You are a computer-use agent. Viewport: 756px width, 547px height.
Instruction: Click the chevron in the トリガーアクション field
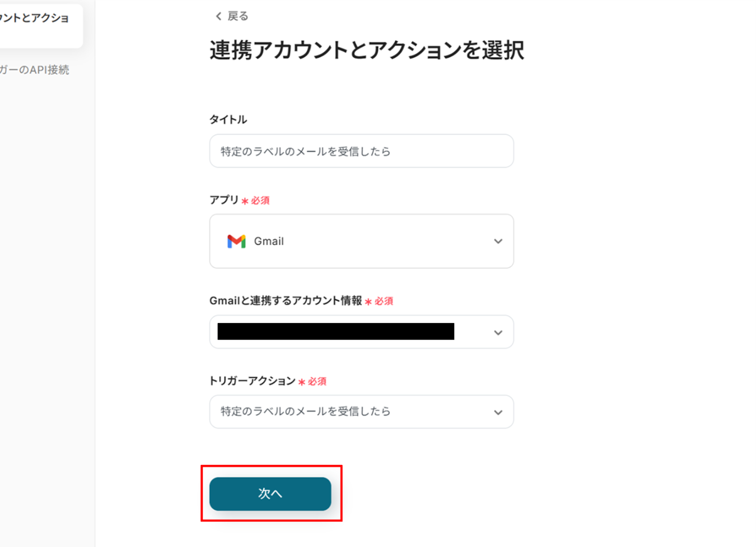coord(498,412)
